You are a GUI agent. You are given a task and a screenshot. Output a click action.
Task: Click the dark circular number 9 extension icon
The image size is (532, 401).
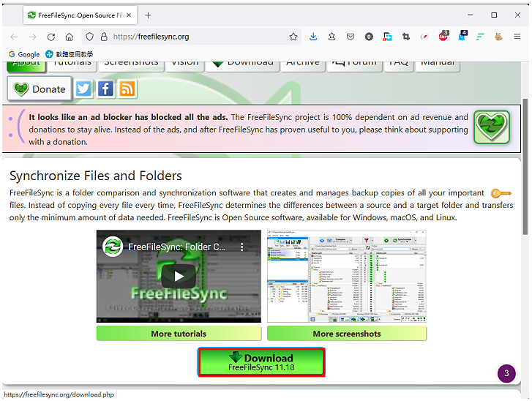(369, 37)
